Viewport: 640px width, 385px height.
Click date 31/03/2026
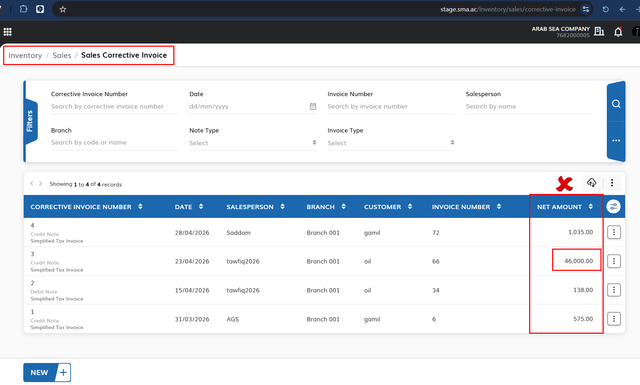[192, 319]
